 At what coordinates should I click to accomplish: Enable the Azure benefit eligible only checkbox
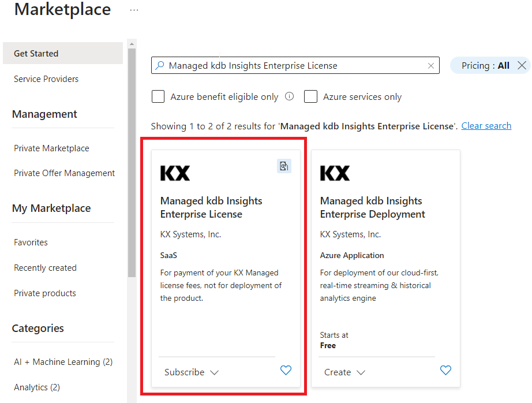click(158, 96)
